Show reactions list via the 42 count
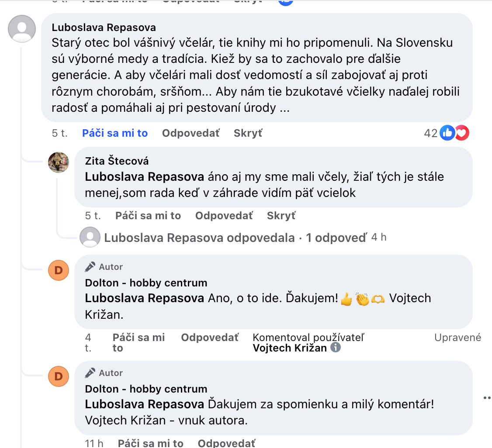Screen dimensions: 492x448 coord(430,133)
